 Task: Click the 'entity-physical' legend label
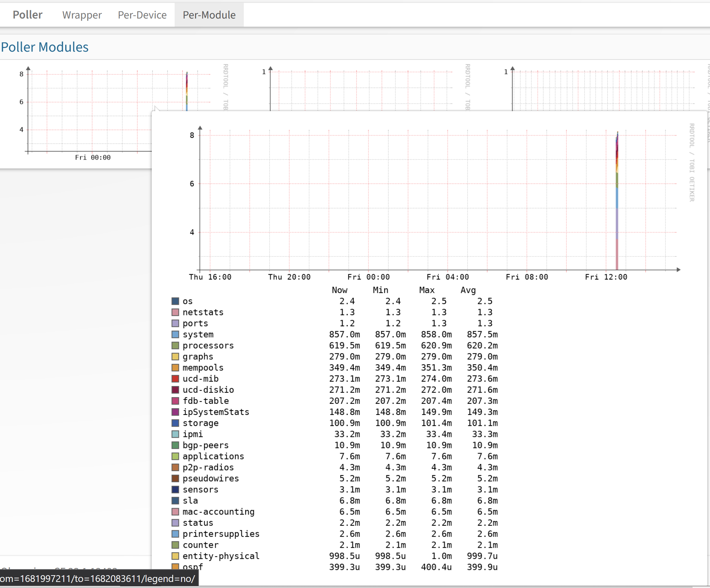pyautogui.click(x=221, y=556)
